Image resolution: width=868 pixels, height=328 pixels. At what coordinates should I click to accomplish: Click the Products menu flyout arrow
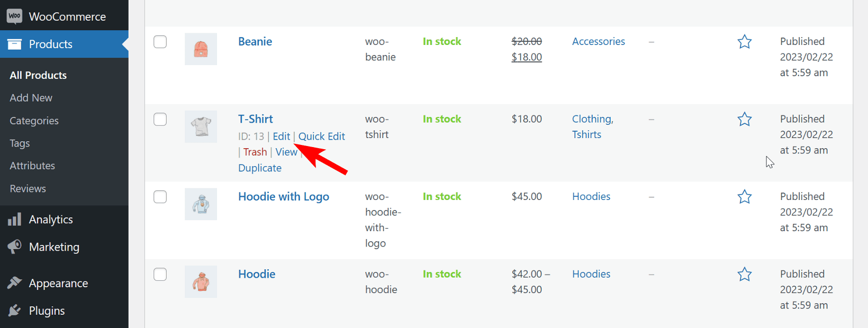pyautogui.click(x=125, y=44)
